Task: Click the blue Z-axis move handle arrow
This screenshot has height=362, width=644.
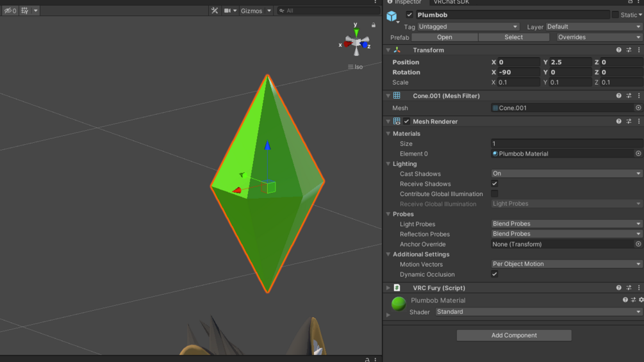Action: coord(267,145)
